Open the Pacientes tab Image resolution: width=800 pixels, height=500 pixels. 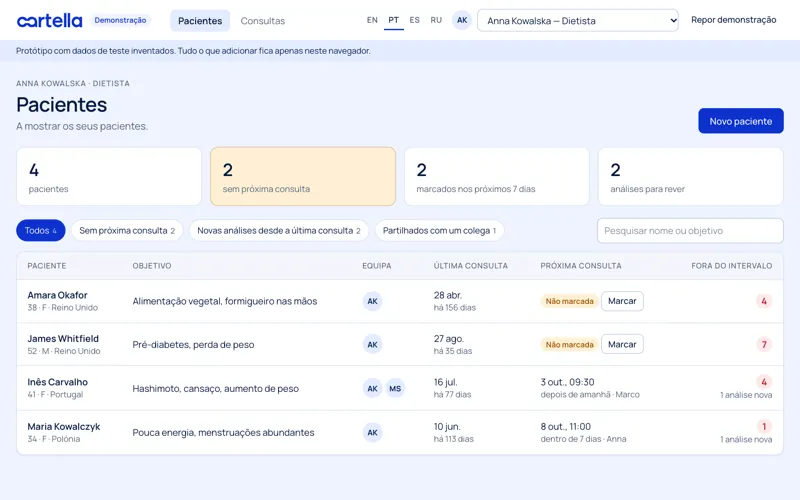click(x=200, y=21)
